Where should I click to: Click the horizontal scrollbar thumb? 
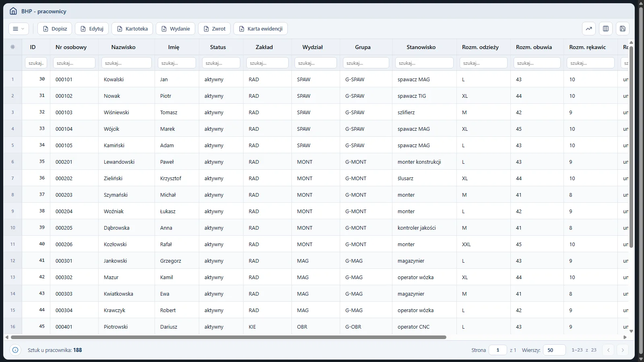tap(228, 337)
